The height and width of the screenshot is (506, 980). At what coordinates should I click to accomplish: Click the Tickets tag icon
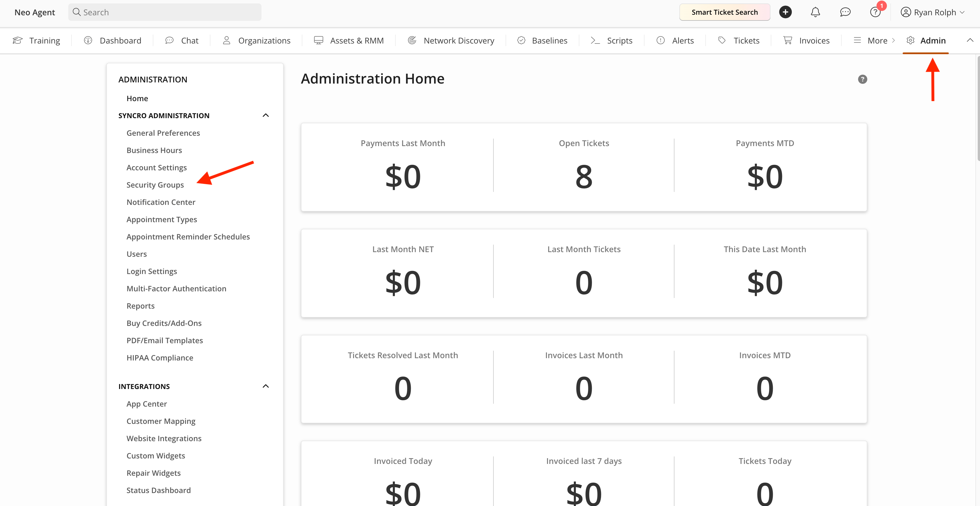[x=722, y=40]
